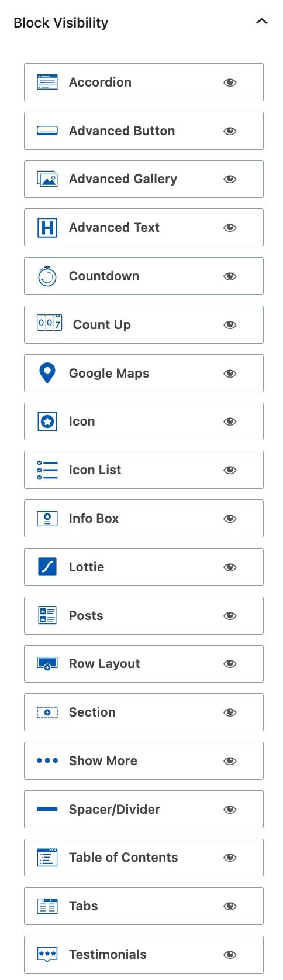Select the Info Box label

tap(94, 519)
